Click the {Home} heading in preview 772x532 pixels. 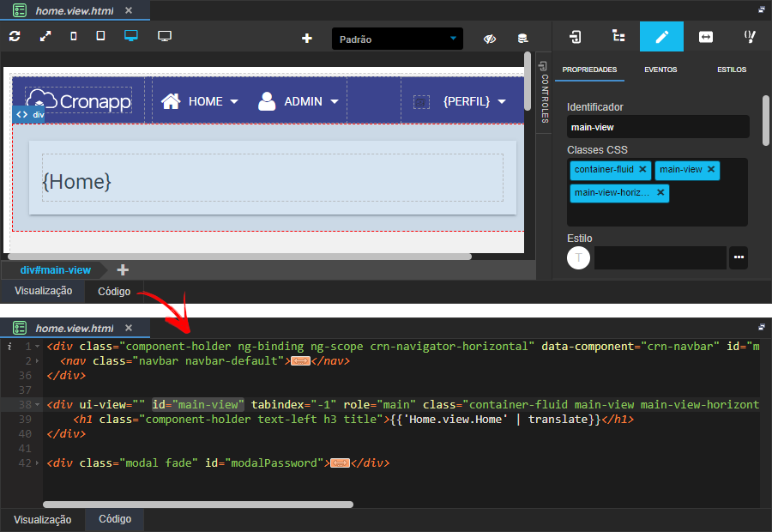[77, 182]
